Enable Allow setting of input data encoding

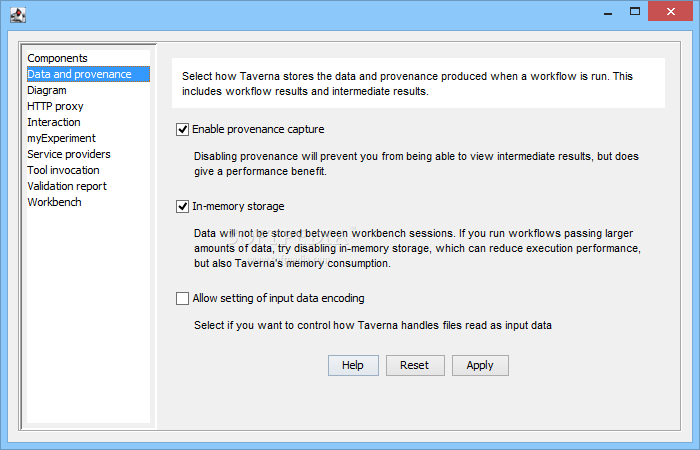pyautogui.click(x=182, y=298)
